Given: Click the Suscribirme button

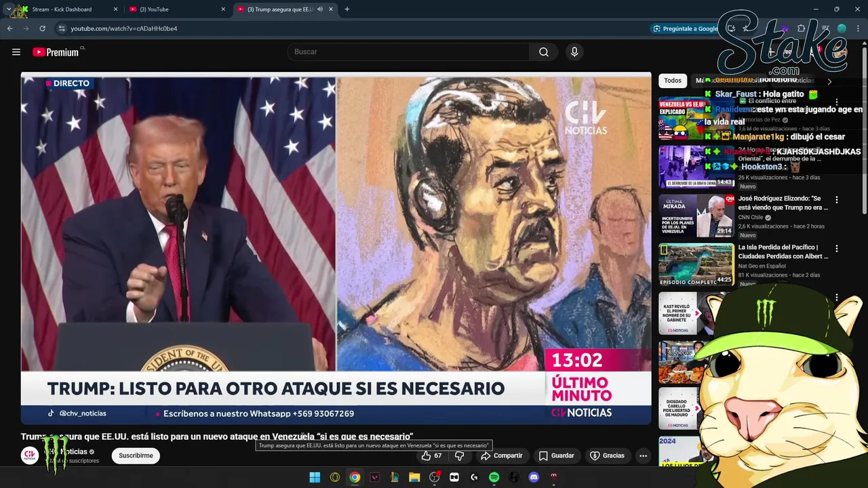Looking at the screenshot, I should click(136, 455).
